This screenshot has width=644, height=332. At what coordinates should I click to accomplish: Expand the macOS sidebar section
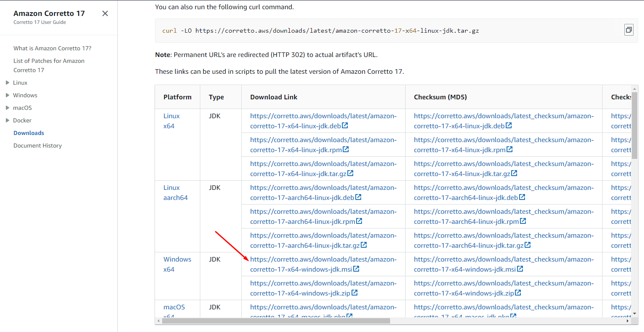click(x=8, y=108)
